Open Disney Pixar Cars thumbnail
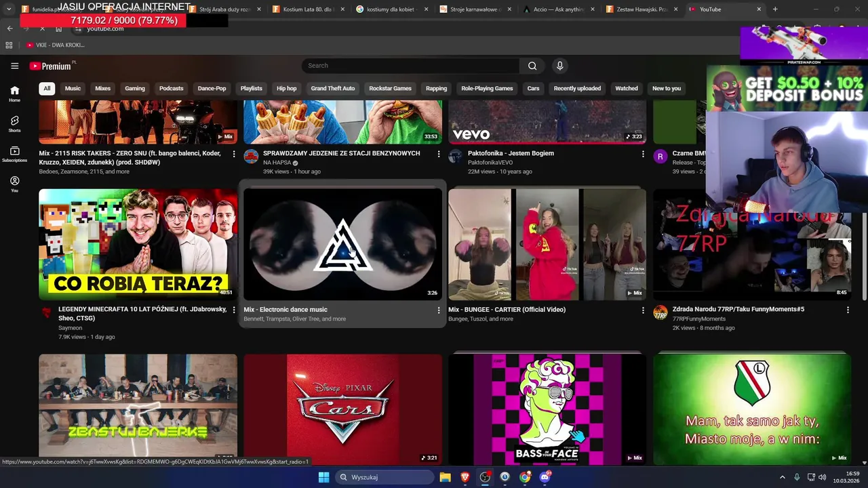868x488 pixels. (x=342, y=409)
